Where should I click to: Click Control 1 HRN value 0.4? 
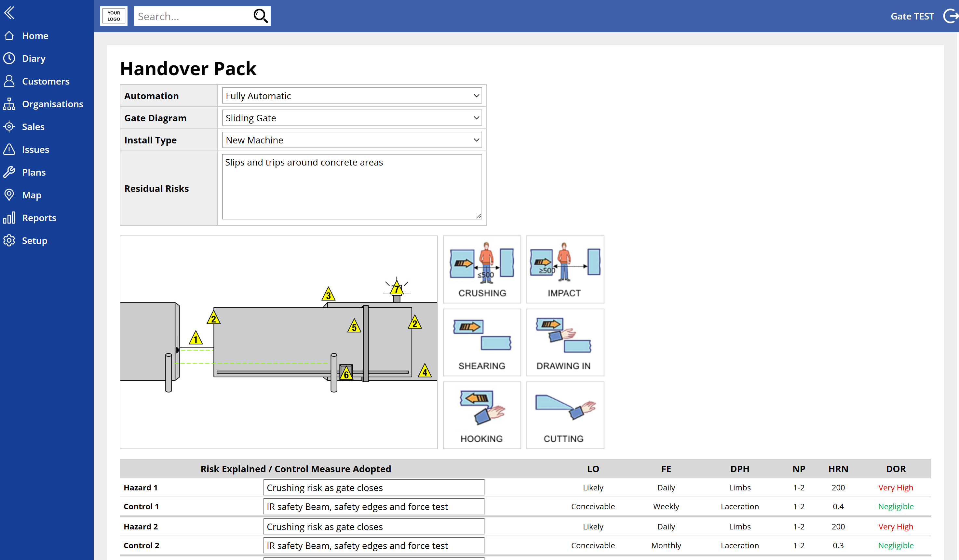[x=838, y=507]
